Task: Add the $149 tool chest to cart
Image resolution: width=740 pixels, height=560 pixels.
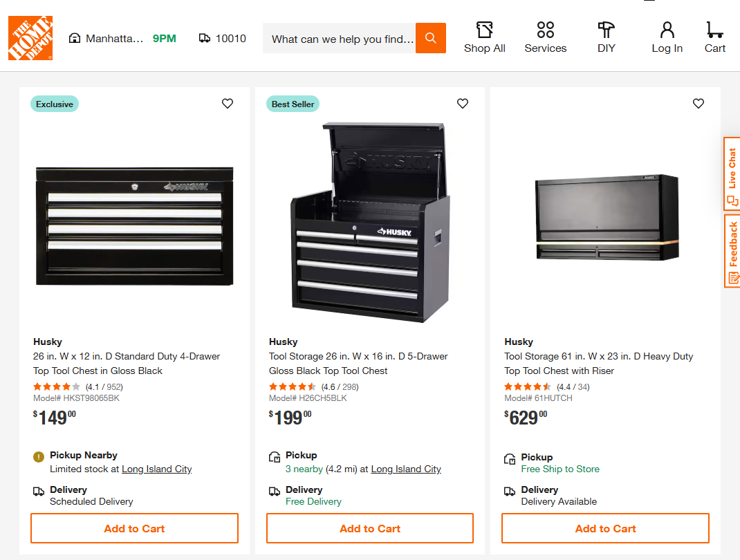Action: click(134, 528)
